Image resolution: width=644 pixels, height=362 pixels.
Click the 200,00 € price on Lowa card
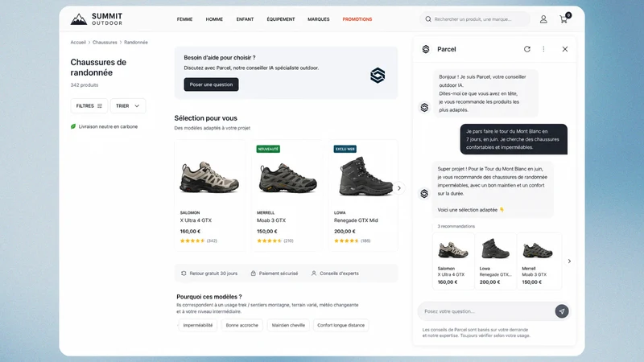coord(345,232)
